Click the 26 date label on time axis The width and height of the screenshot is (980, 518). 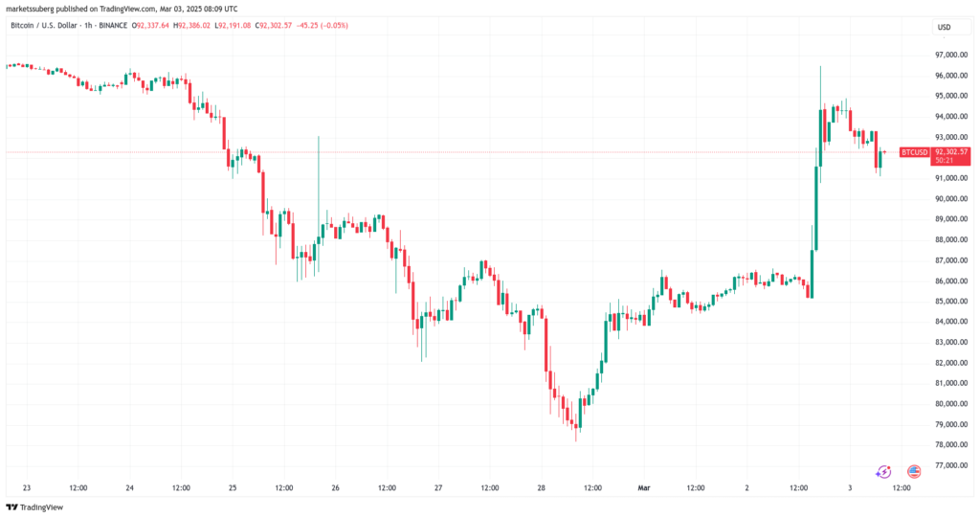pyautogui.click(x=335, y=487)
